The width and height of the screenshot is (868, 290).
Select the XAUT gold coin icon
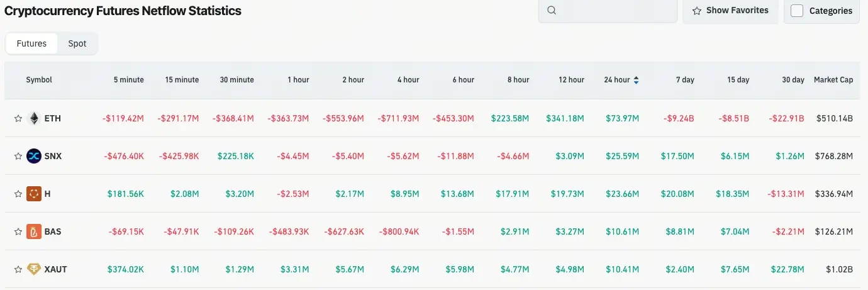point(34,269)
